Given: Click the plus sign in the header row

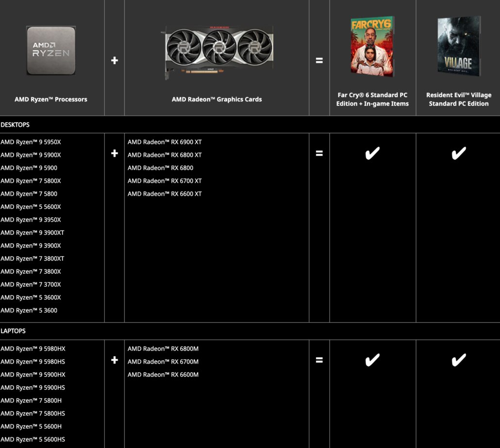Looking at the screenshot, I should pos(115,60).
